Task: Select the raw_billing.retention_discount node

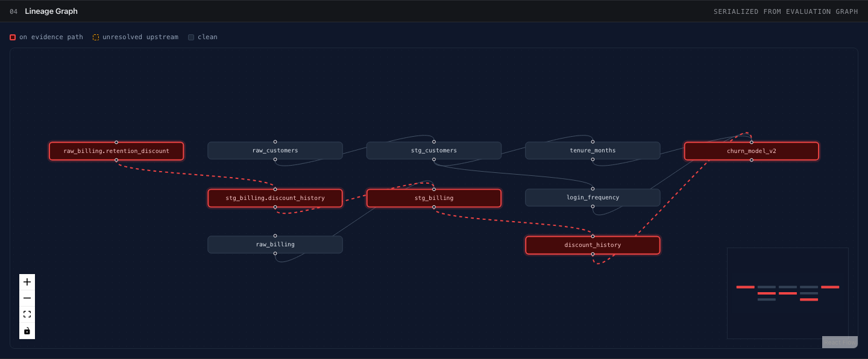Action: (116, 151)
